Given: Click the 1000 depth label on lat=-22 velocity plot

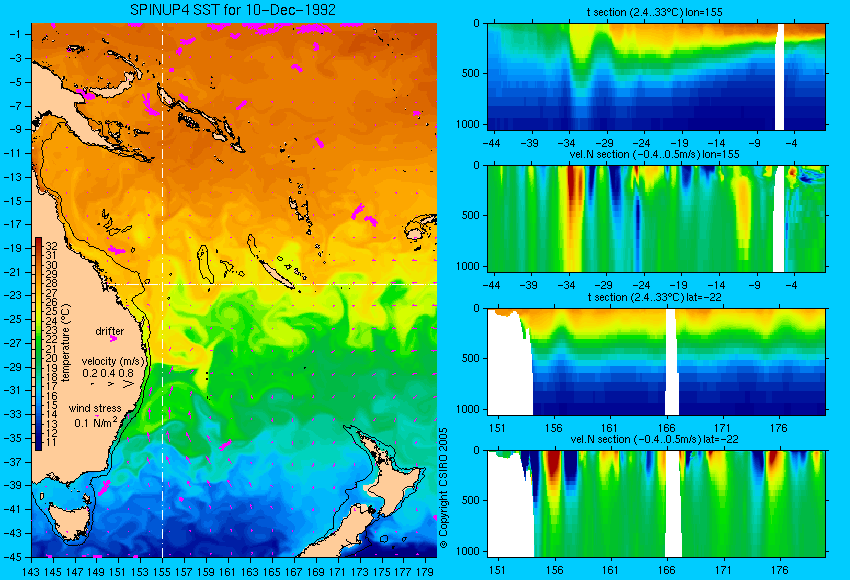Looking at the screenshot, I should pos(468,551).
